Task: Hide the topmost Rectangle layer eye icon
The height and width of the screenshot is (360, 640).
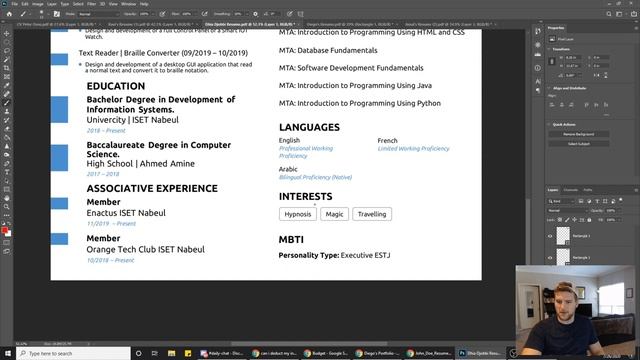Action: pos(550,236)
